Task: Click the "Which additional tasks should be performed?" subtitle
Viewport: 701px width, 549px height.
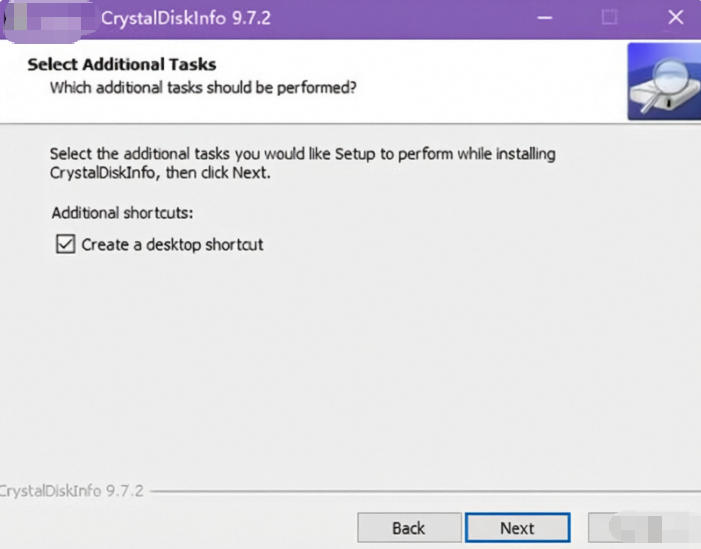Action: click(x=203, y=88)
